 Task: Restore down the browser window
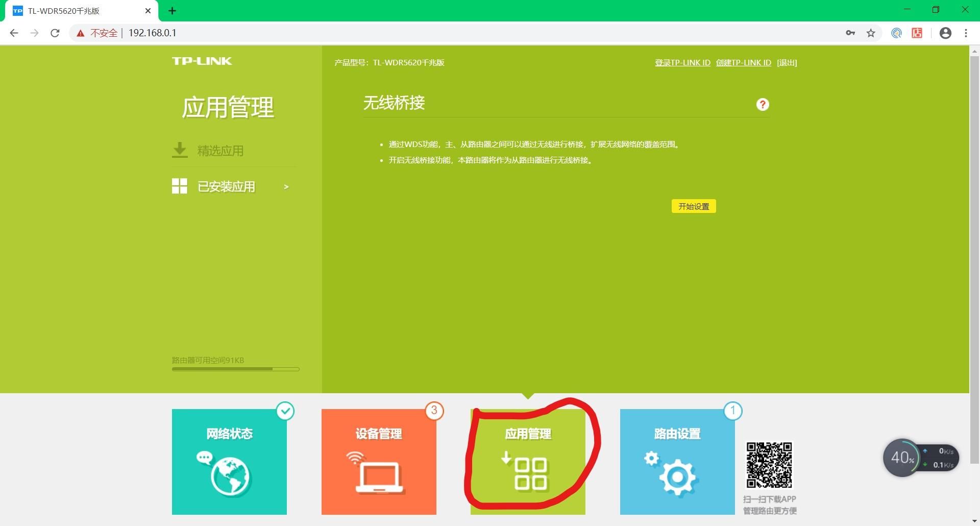pos(936,9)
